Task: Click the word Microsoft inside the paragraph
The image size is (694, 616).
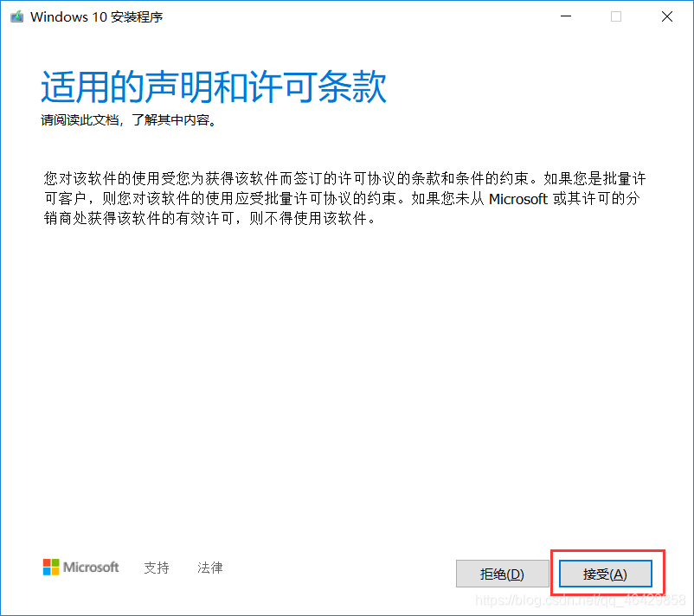Action: click(x=517, y=199)
